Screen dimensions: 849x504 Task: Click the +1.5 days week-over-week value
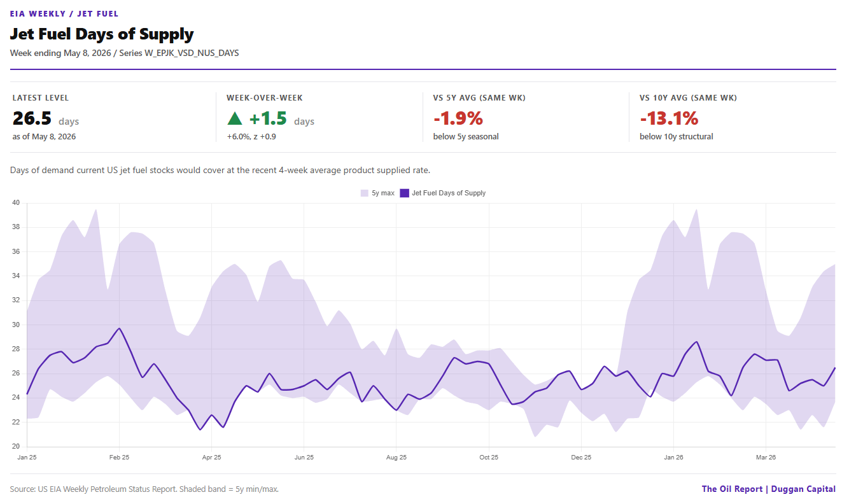281,119
